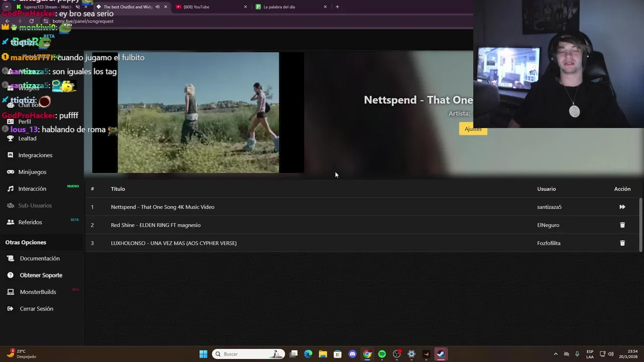Click the Interacción music note icon
Viewport: 644px width, 362px height.
click(x=10, y=189)
